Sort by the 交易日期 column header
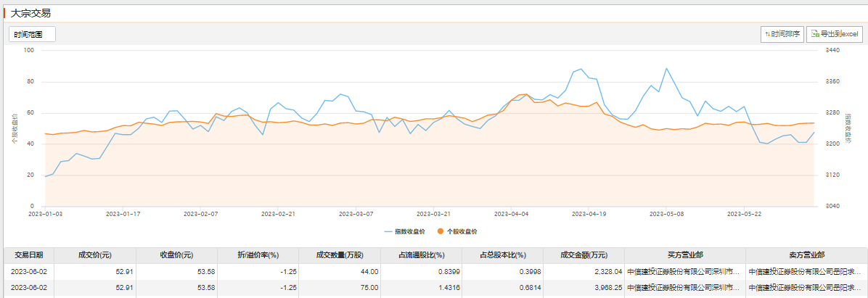Image resolution: width=868 pixels, height=298 pixels. tap(29, 255)
